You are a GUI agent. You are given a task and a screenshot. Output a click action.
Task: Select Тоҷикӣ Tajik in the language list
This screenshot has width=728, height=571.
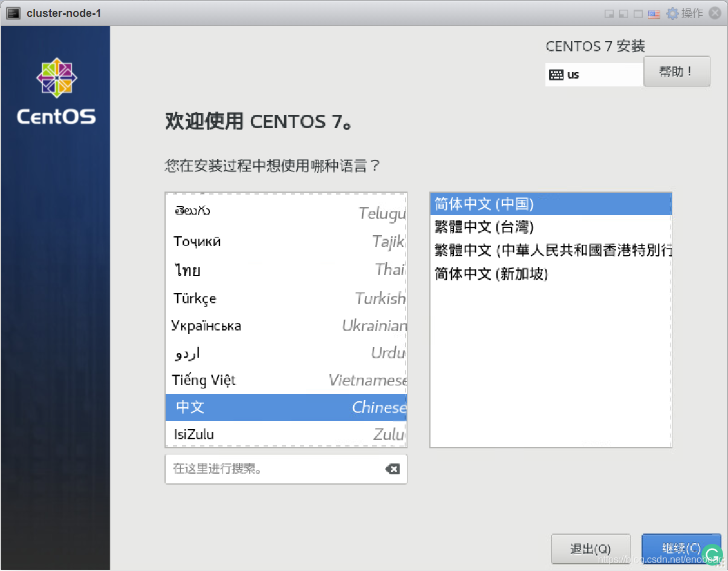coord(286,241)
